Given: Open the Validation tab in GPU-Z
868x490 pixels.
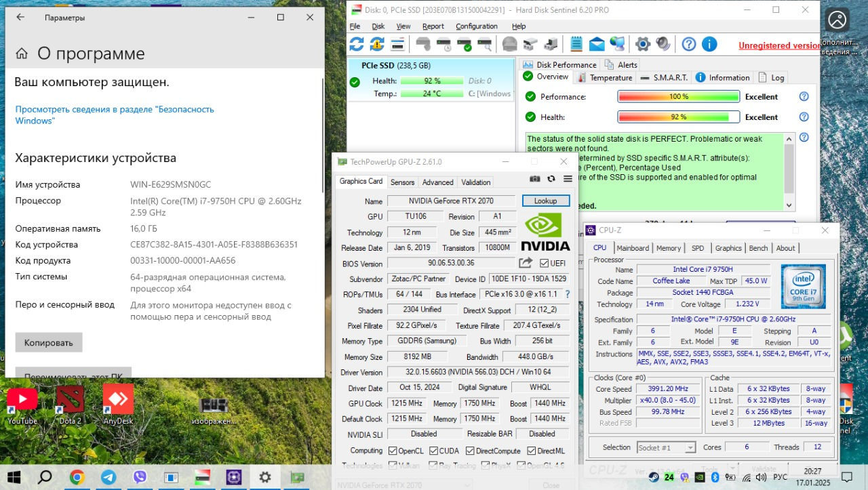Looking at the screenshot, I should pos(476,182).
